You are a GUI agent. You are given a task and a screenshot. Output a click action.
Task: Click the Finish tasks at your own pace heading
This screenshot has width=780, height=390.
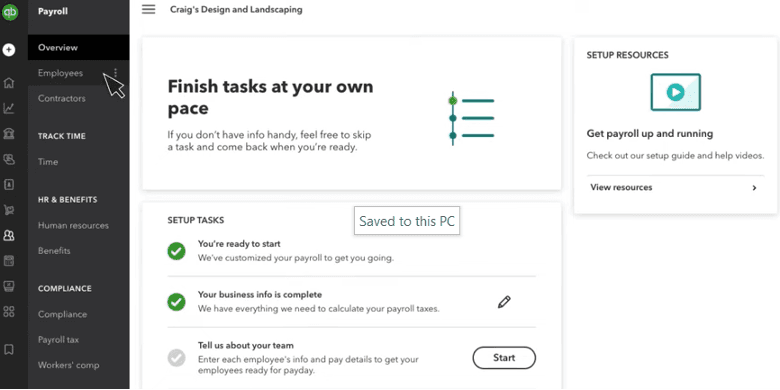(271, 97)
